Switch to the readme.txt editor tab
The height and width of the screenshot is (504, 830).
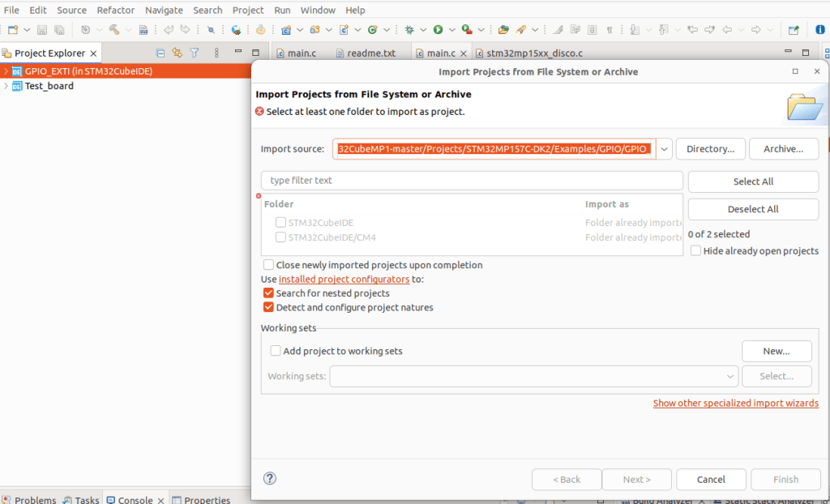coord(370,53)
